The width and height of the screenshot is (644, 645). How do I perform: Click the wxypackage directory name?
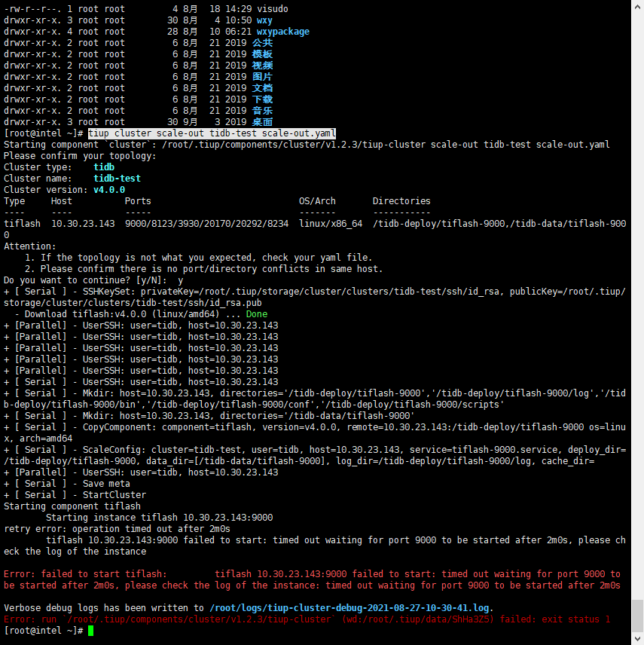(x=283, y=32)
